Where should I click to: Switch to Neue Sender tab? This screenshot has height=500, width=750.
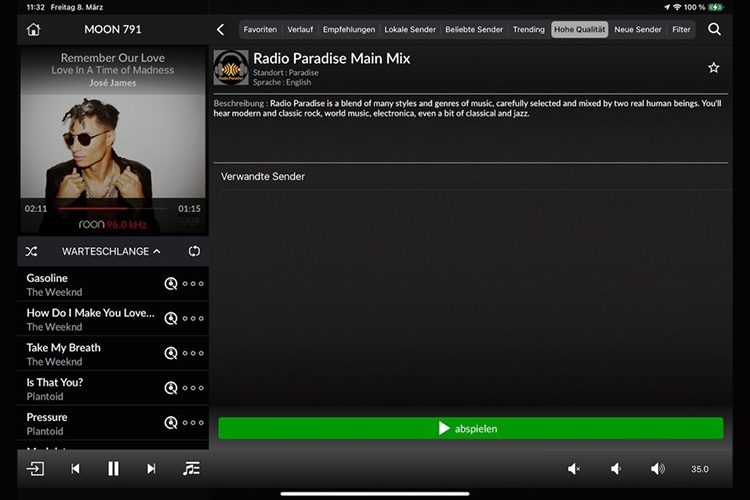(x=638, y=30)
